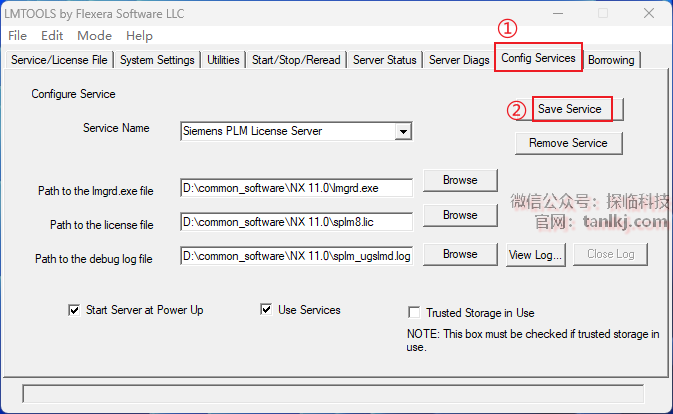The height and width of the screenshot is (414, 673).
Task: Browse for the debug log file
Action: point(460,254)
